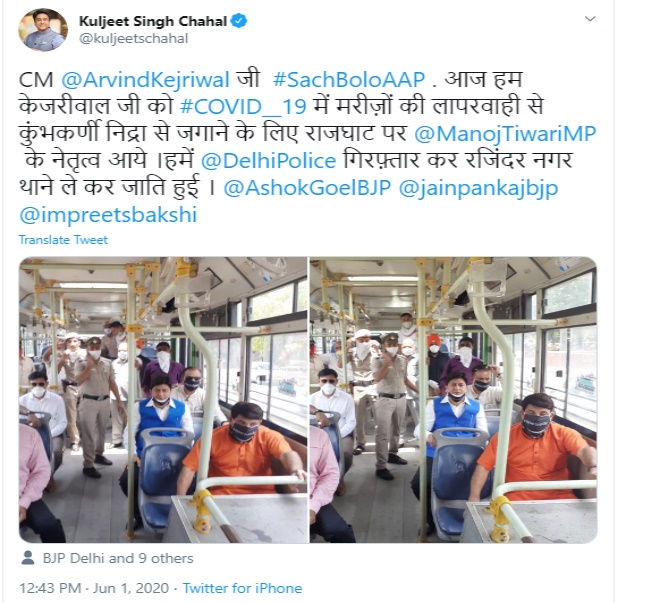The image size is (650, 603).
Task: Open the Kuljeet Singh Chahal display name
Action: (153, 21)
